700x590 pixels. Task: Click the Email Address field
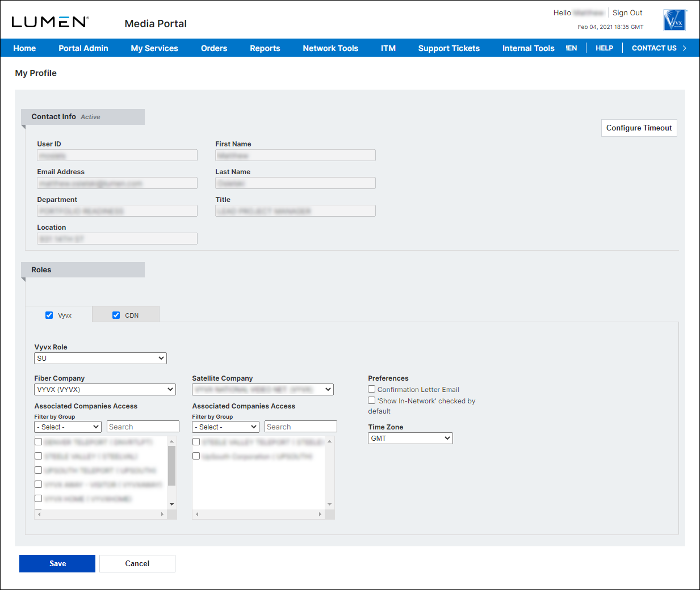118,183
